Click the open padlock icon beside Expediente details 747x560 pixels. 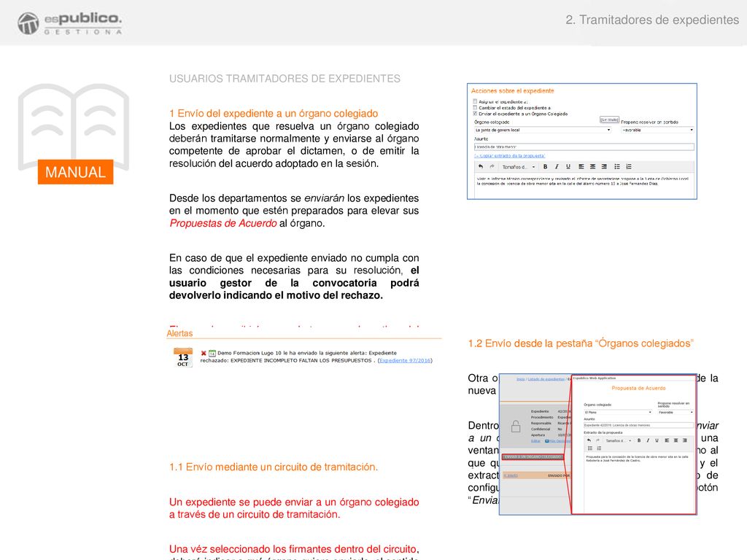[516, 426]
